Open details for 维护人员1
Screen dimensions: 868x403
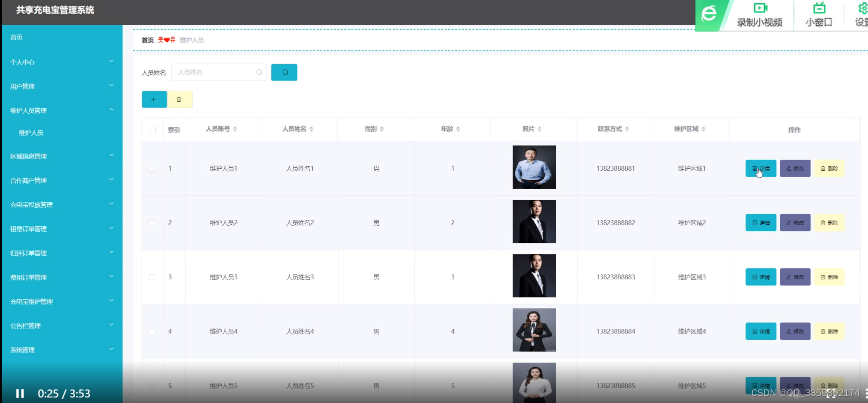tap(761, 168)
